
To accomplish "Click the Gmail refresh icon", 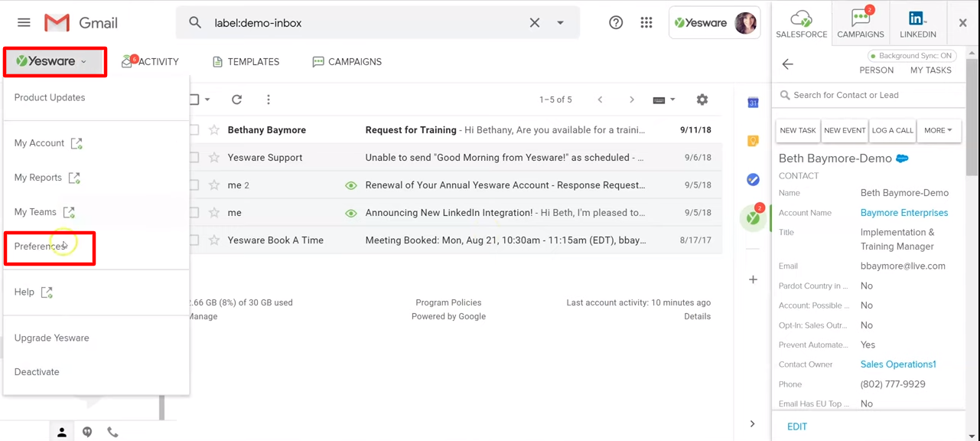I will pos(237,100).
